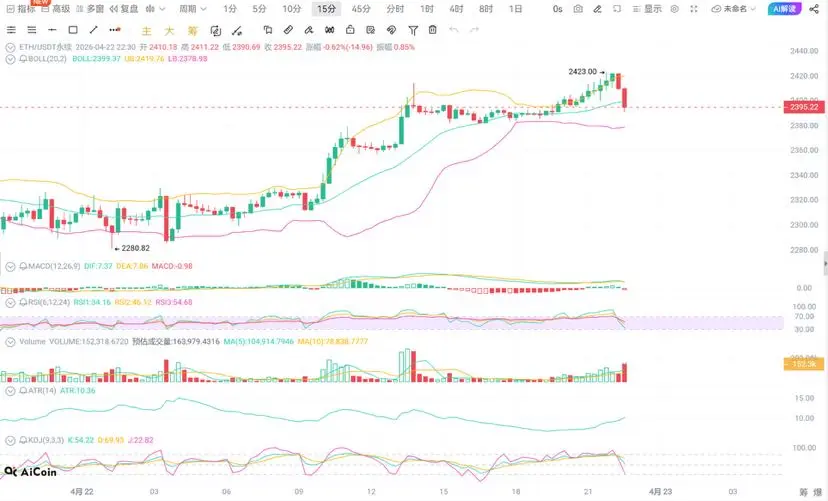
Task: Open the candlestick chart type dropdown
Action: [155, 9]
